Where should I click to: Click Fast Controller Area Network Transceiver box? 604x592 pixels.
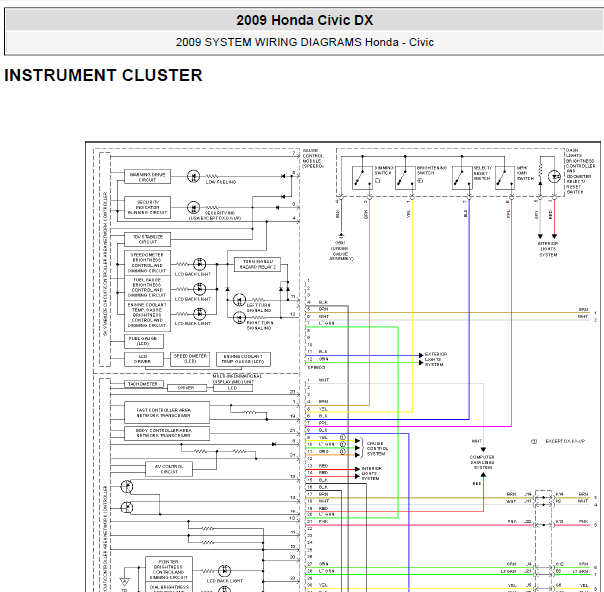pos(167,413)
